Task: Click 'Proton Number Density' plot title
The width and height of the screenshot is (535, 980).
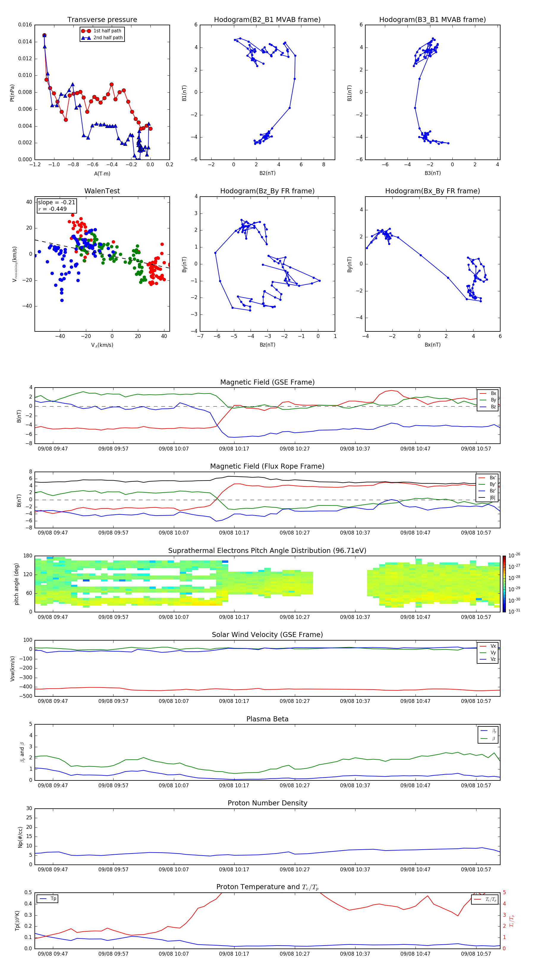Action: (x=267, y=803)
